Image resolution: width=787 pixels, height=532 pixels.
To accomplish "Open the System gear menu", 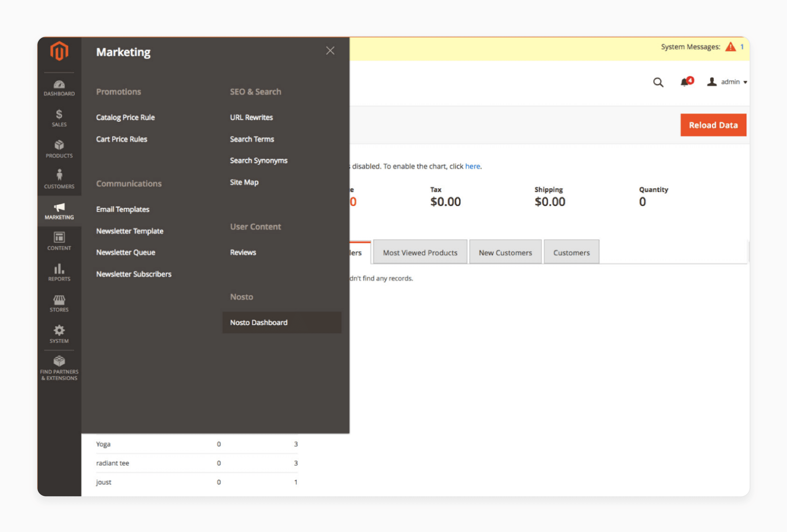I will click(x=59, y=334).
